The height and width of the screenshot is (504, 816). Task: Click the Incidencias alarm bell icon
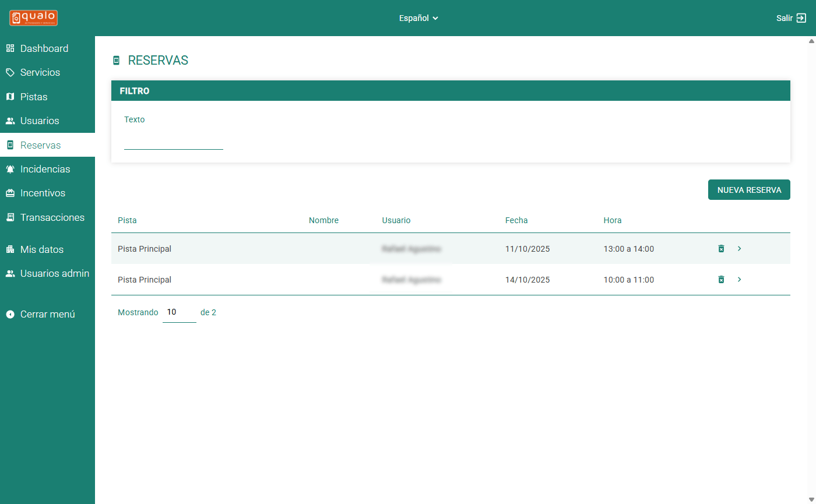coord(10,169)
